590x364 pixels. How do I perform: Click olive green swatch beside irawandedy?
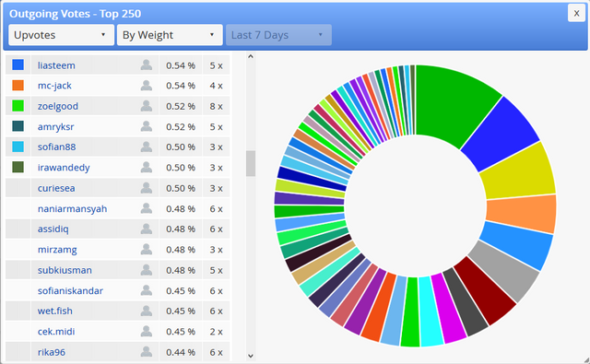pos(18,167)
